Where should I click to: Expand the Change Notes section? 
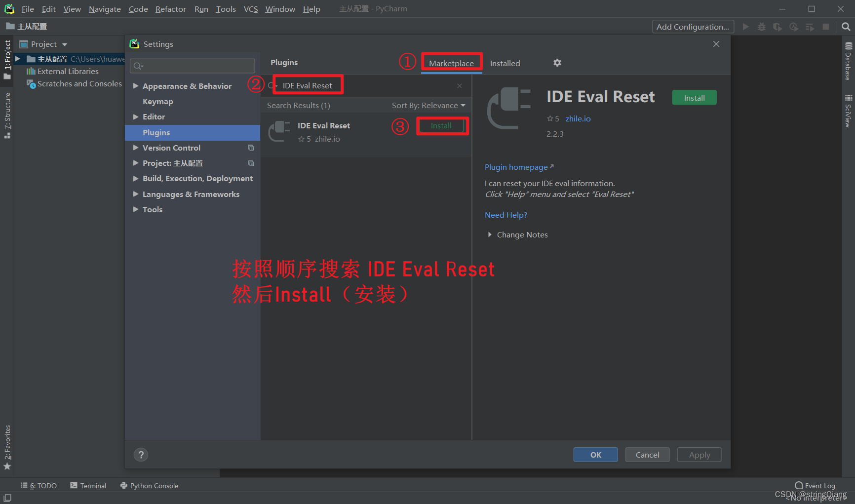click(x=490, y=234)
